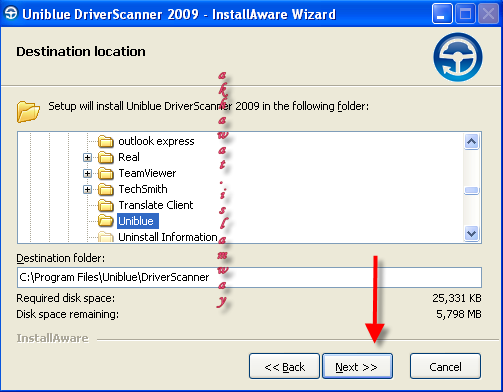
Task: Click the large open folder icon beside setup text
Action: 28,111
